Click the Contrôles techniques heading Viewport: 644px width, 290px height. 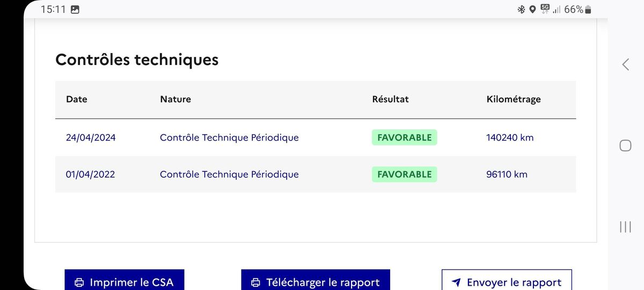point(137,60)
